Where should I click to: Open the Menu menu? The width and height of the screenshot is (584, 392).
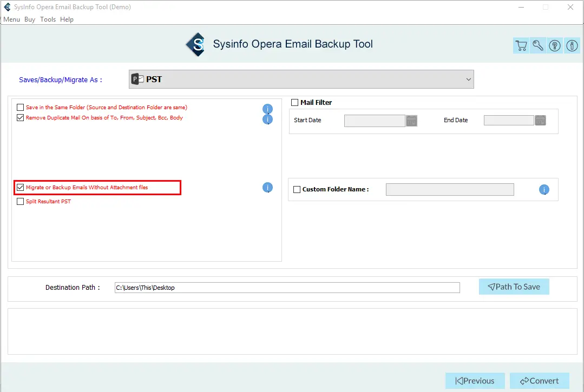click(x=11, y=19)
